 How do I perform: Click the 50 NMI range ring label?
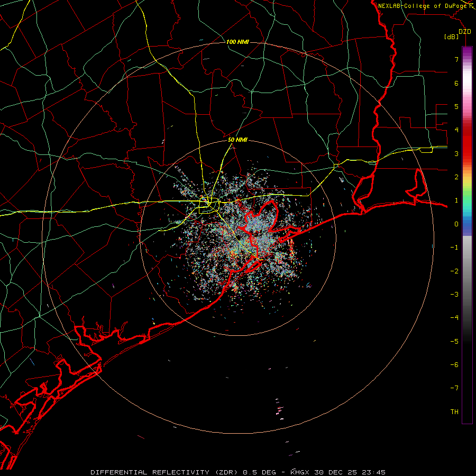point(237,140)
